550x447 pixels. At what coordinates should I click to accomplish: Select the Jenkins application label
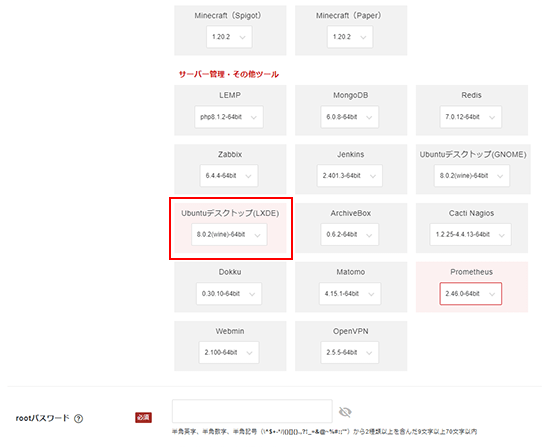351,154
